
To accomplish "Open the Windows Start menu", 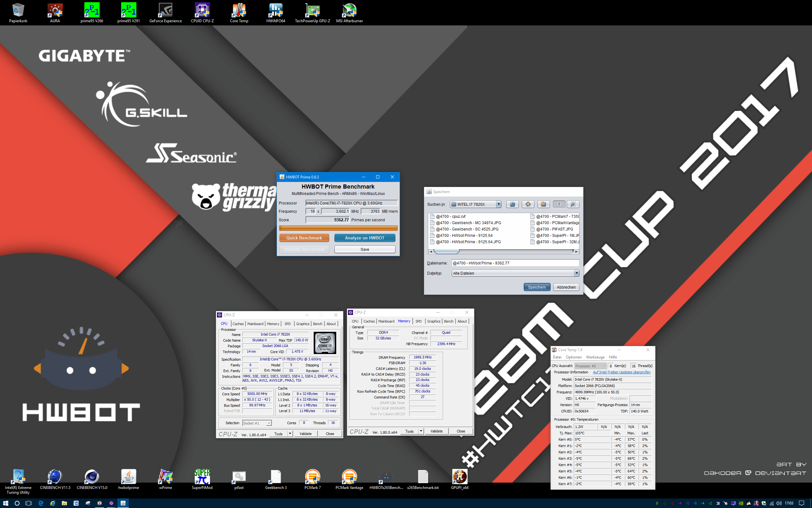I will pyautogui.click(x=5, y=503).
